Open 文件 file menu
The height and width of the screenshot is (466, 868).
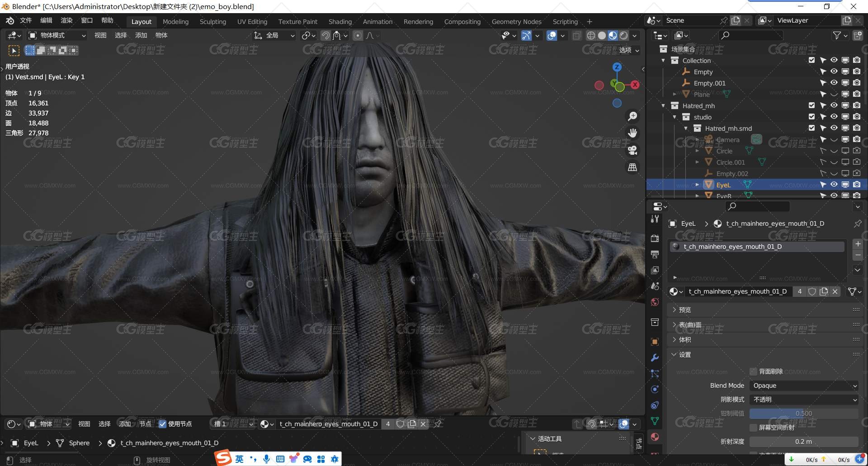(x=26, y=20)
